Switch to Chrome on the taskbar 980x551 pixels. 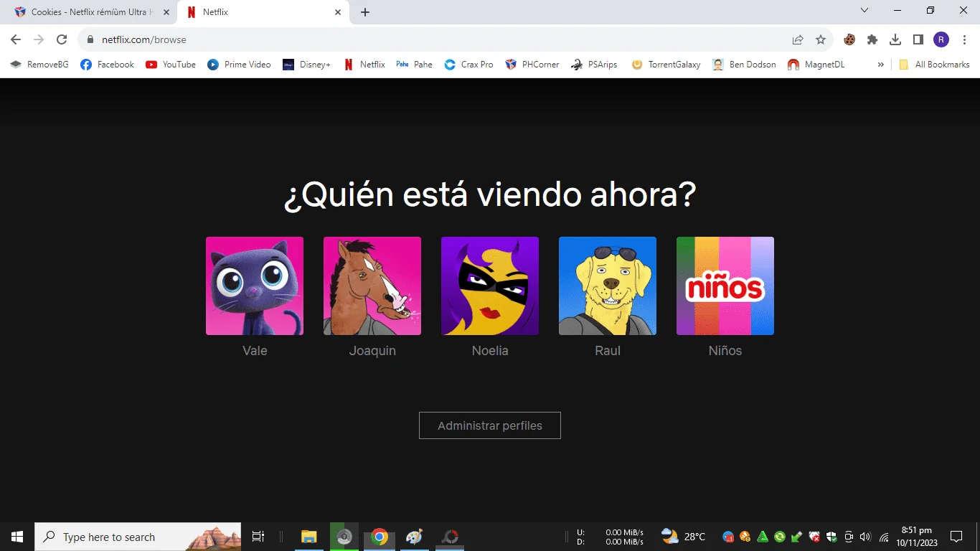(x=380, y=537)
